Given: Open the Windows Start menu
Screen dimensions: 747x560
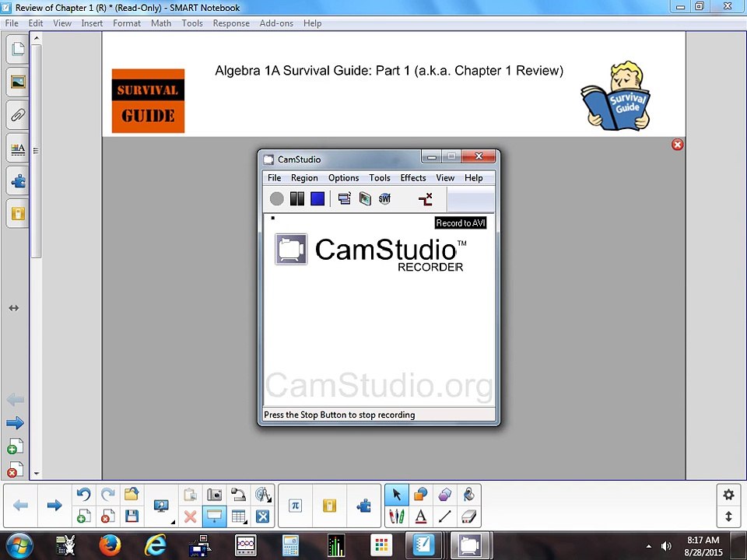Looking at the screenshot, I should pyautogui.click(x=19, y=546).
